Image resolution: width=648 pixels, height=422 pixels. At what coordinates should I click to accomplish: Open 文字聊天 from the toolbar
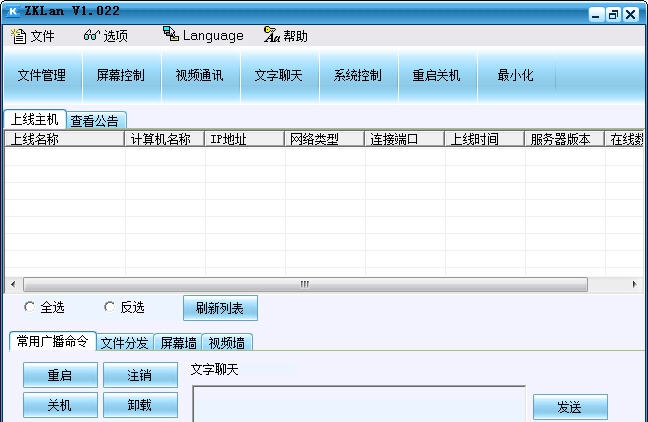[278, 76]
